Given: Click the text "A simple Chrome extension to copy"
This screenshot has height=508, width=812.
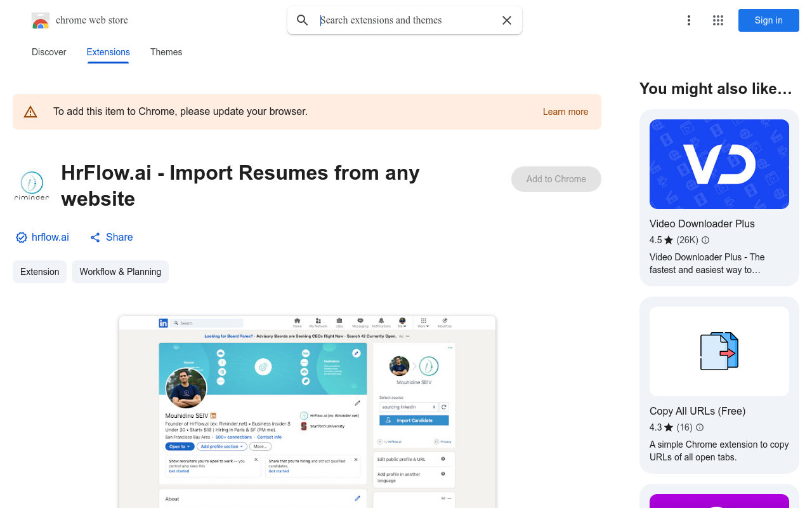Looking at the screenshot, I should pos(719,444).
